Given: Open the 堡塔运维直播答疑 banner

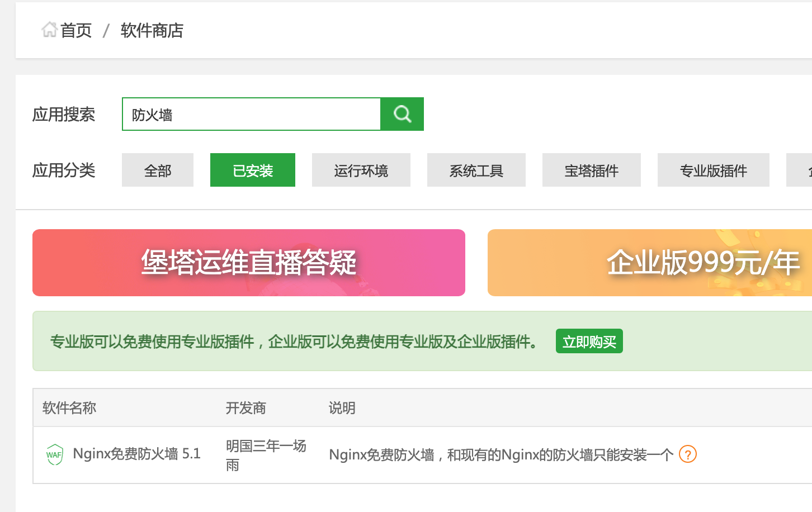Looking at the screenshot, I should coord(249,263).
